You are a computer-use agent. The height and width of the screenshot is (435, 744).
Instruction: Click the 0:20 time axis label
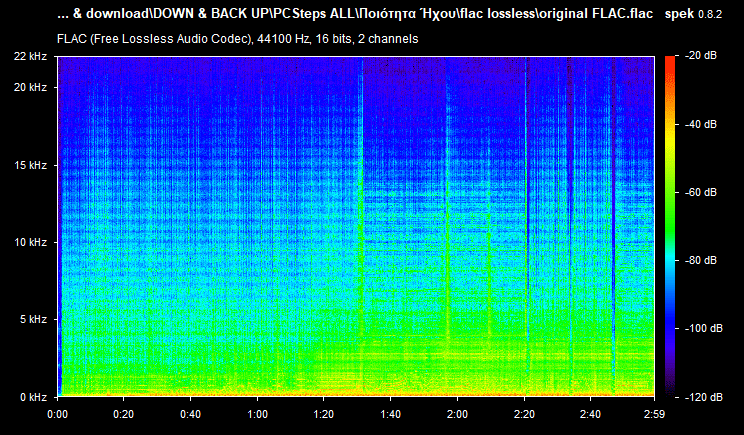(123, 415)
